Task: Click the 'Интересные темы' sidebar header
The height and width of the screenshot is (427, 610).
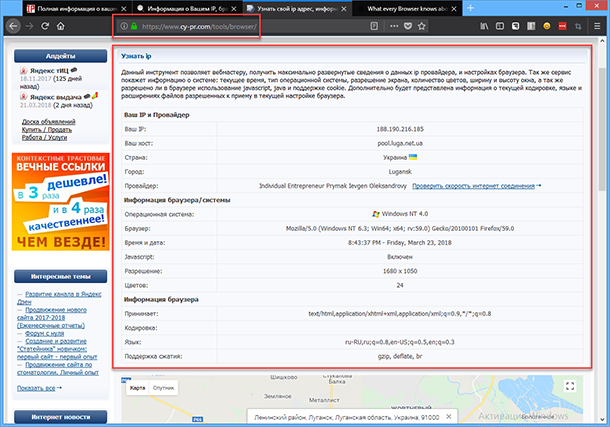Action: point(61,276)
